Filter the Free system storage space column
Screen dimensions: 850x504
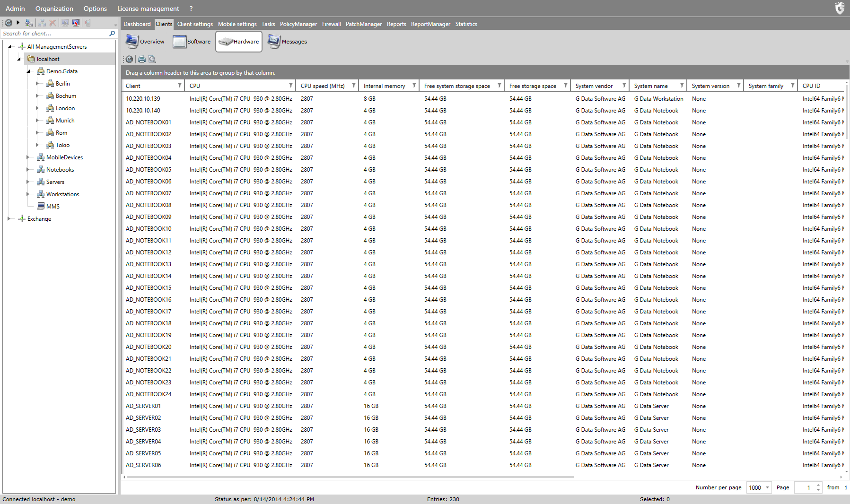(x=499, y=86)
